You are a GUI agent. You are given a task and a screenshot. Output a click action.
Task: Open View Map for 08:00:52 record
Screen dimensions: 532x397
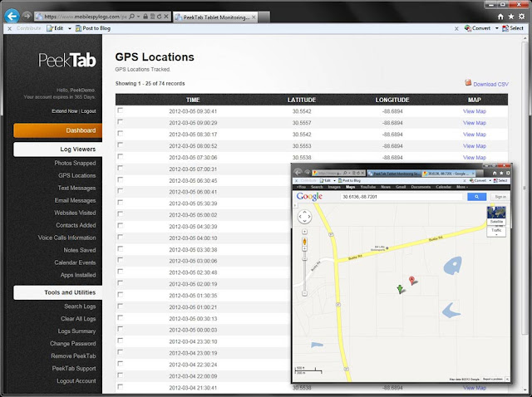tap(475, 146)
